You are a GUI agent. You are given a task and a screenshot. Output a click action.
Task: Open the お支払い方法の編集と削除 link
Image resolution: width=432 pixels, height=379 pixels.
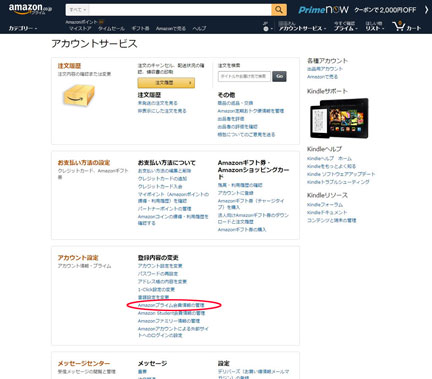tap(165, 171)
